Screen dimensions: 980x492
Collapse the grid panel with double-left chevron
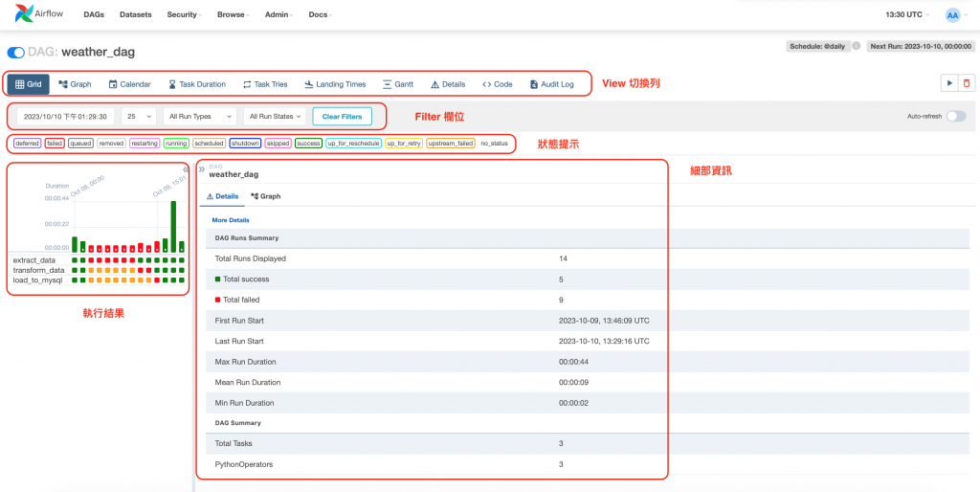click(186, 169)
